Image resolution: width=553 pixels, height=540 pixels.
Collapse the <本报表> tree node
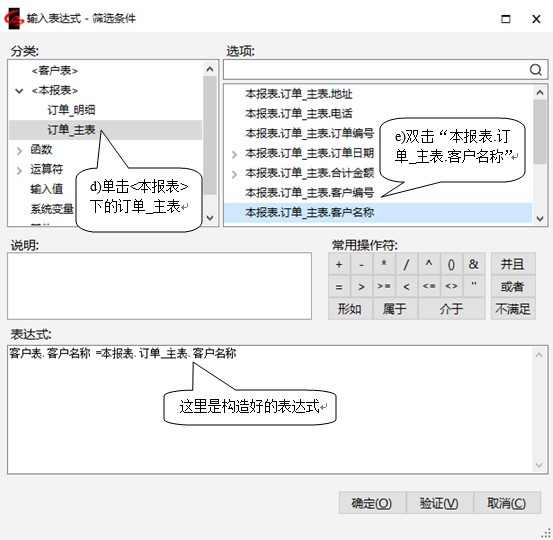tap(19, 91)
